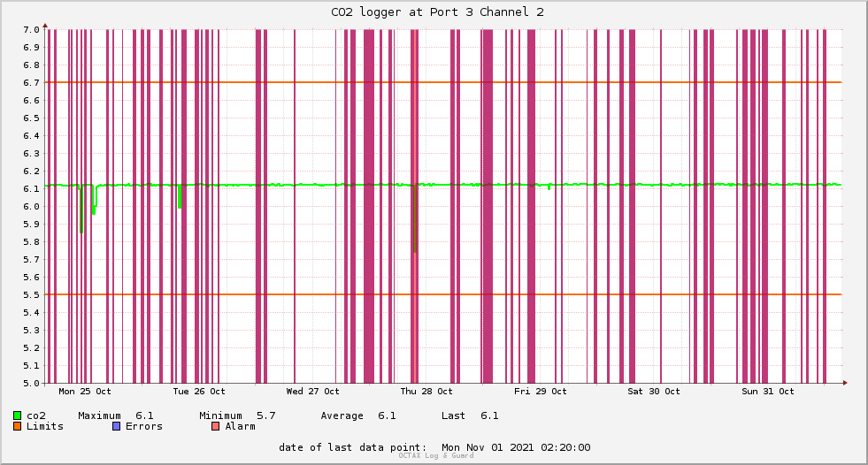Viewport: 868px width, 465px height.
Task: Click the chart title 'CO2 logger at Port 3 Channel 2'
Action: point(437,12)
